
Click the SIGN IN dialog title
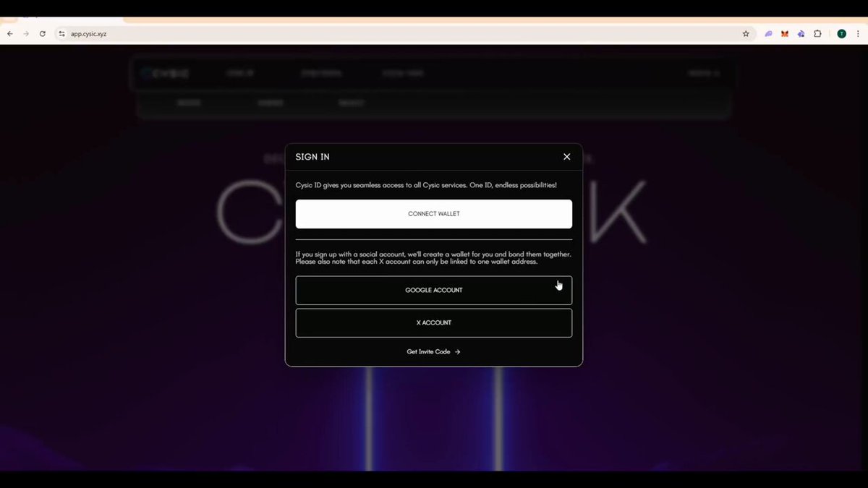(312, 157)
